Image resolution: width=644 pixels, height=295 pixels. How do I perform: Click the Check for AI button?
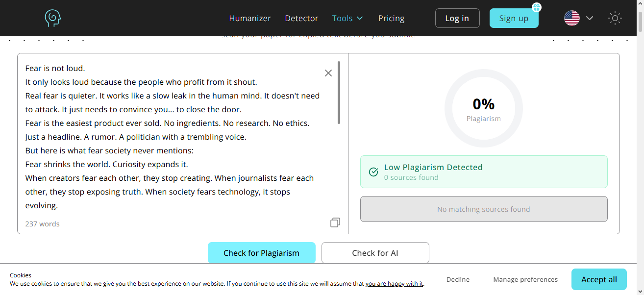click(375, 253)
